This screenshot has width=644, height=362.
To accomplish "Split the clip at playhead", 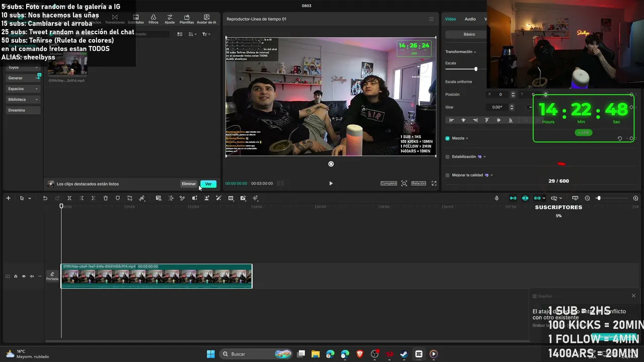I will pos(69,198).
